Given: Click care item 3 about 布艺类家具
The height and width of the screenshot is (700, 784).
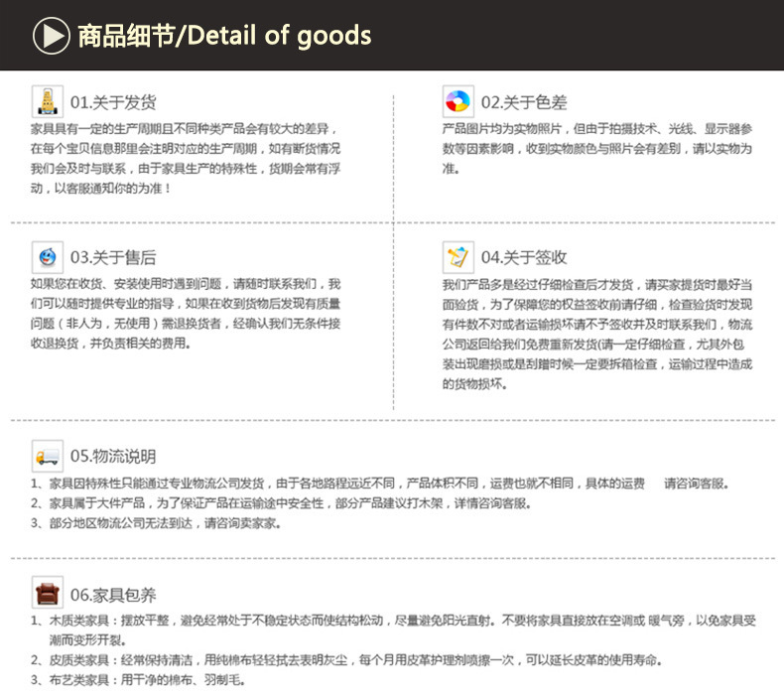Looking at the screenshot, I should click(x=138, y=680).
